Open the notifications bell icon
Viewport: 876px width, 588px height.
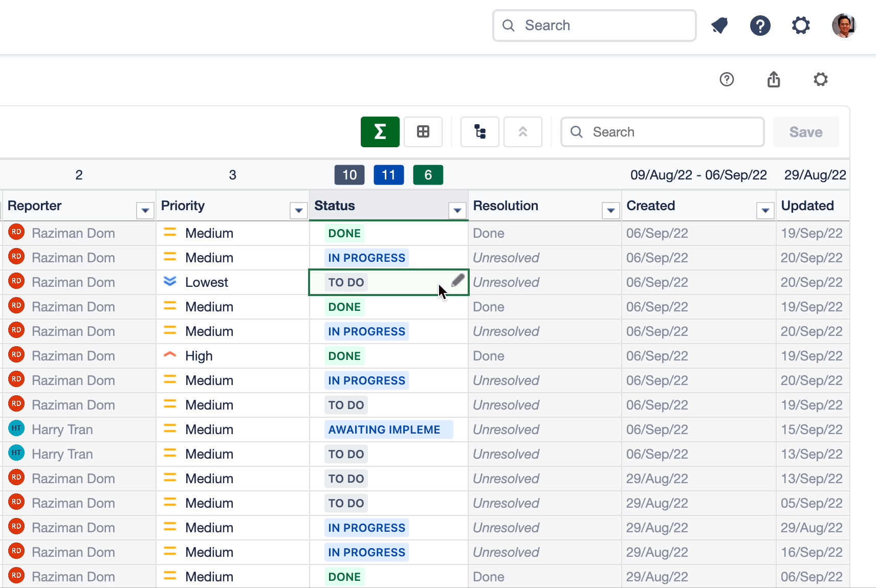pyautogui.click(x=719, y=25)
